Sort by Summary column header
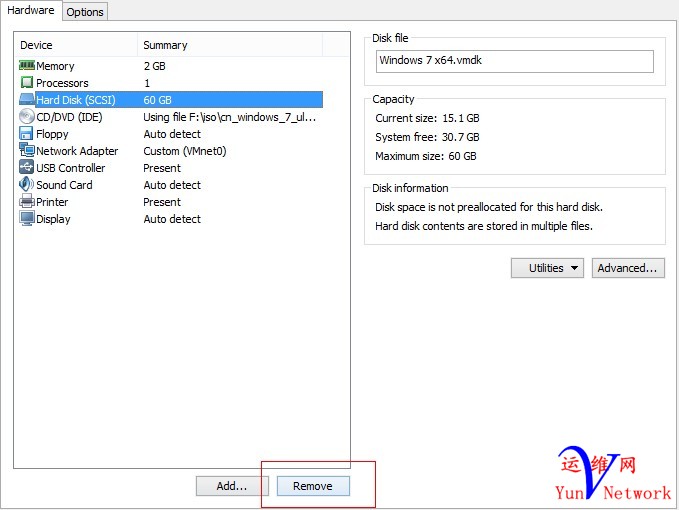Image resolution: width=679 pixels, height=510 pixels. point(230,45)
